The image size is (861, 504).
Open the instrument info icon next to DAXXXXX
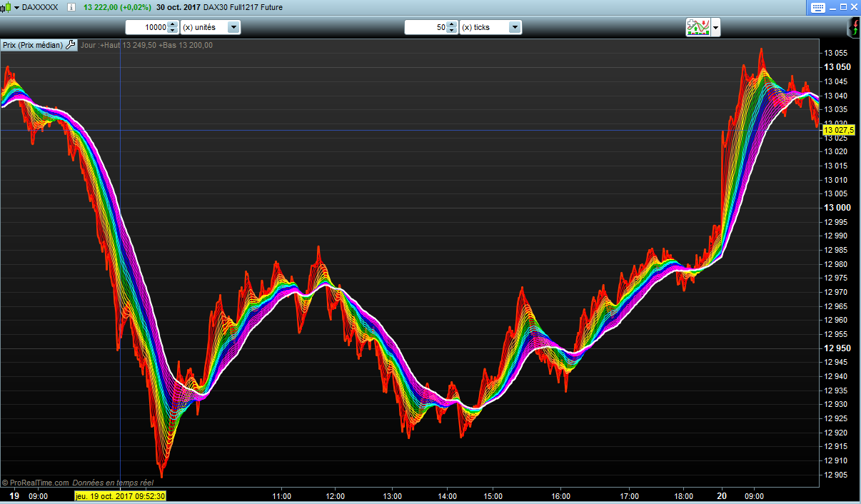pyautogui.click(x=71, y=7)
